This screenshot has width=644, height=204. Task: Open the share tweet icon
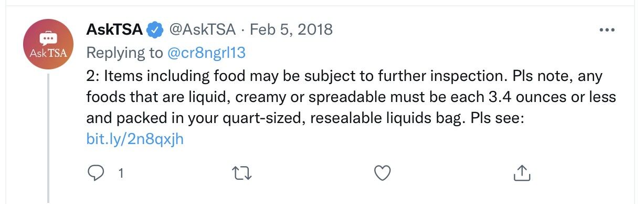(x=522, y=173)
